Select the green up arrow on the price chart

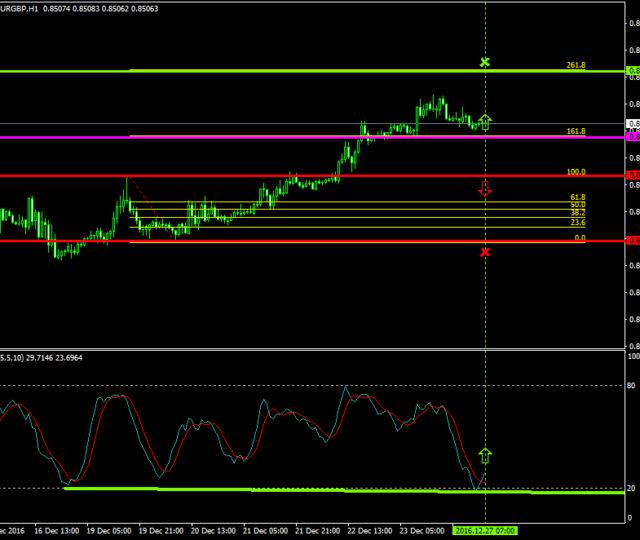point(485,122)
